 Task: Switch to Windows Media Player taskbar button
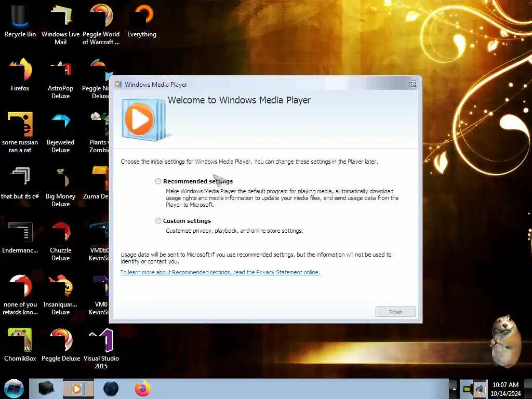click(x=78, y=389)
